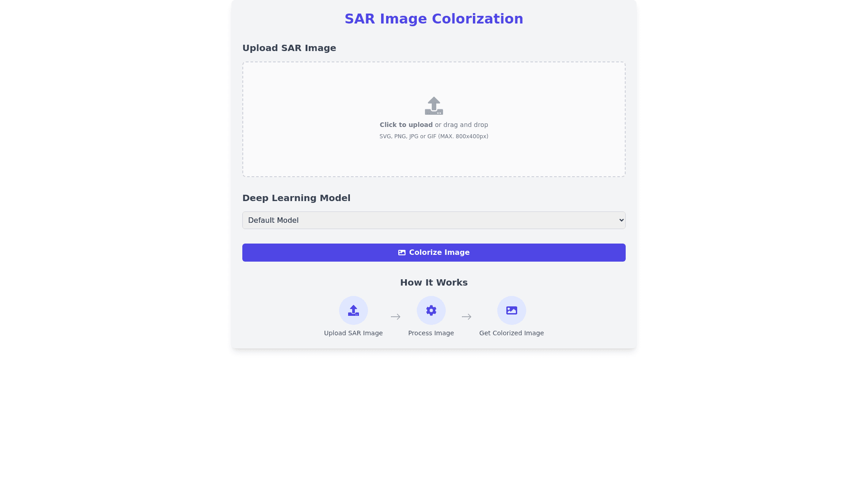Click the purple upload step icon
The width and height of the screenshot is (868, 488).
pos(353,310)
